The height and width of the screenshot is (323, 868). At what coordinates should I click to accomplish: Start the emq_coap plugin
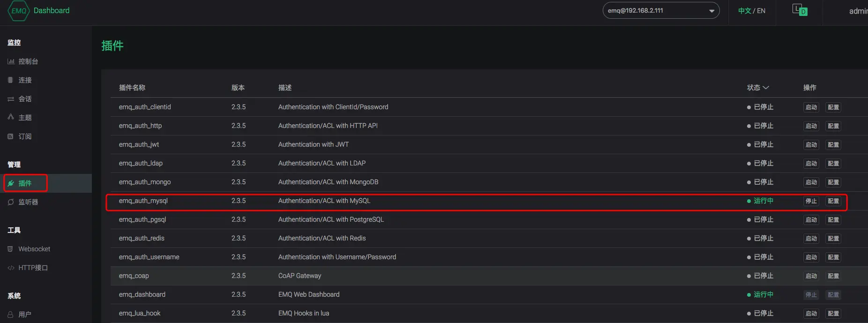pos(811,276)
